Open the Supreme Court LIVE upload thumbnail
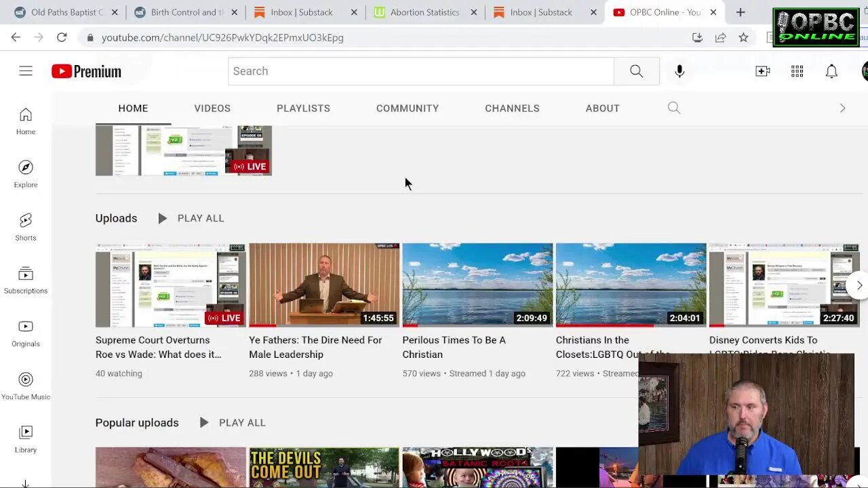This screenshot has height=488, width=868. pos(170,285)
